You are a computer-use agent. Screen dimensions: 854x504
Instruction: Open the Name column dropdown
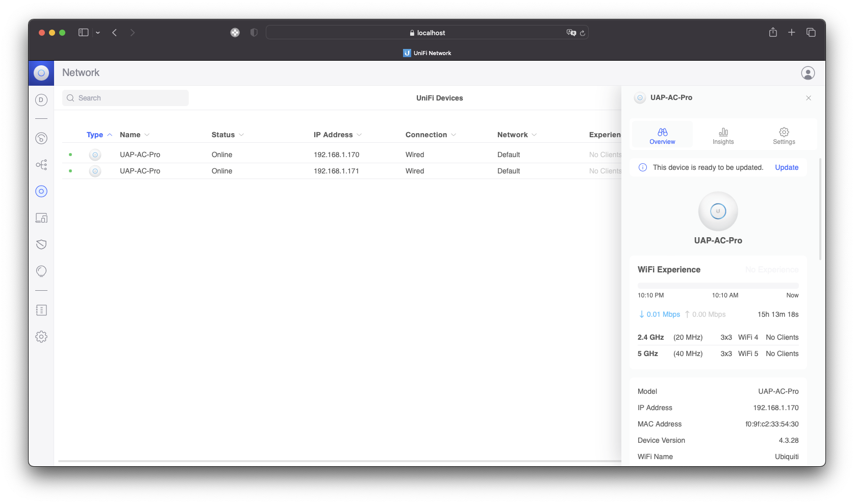(147, 135)
